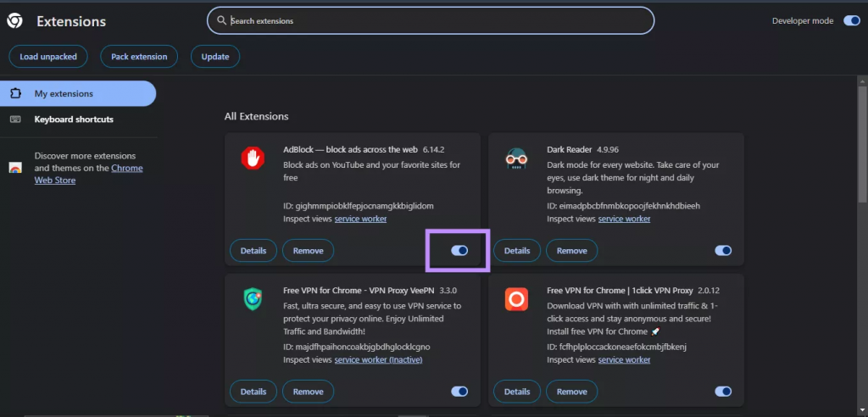Click the puzzle icon beside My extensions
Image resolution: width=868 pixels, height=417 pixels.
click(15, 93)
